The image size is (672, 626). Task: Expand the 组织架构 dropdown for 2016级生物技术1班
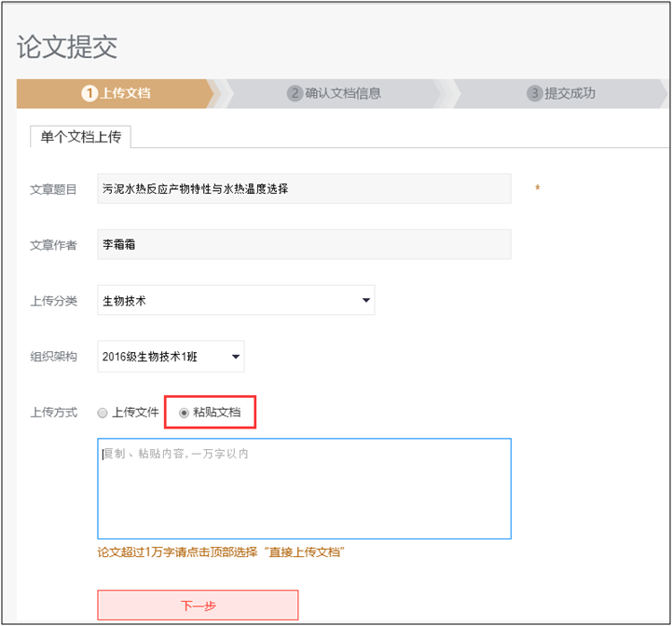(171, 356)
